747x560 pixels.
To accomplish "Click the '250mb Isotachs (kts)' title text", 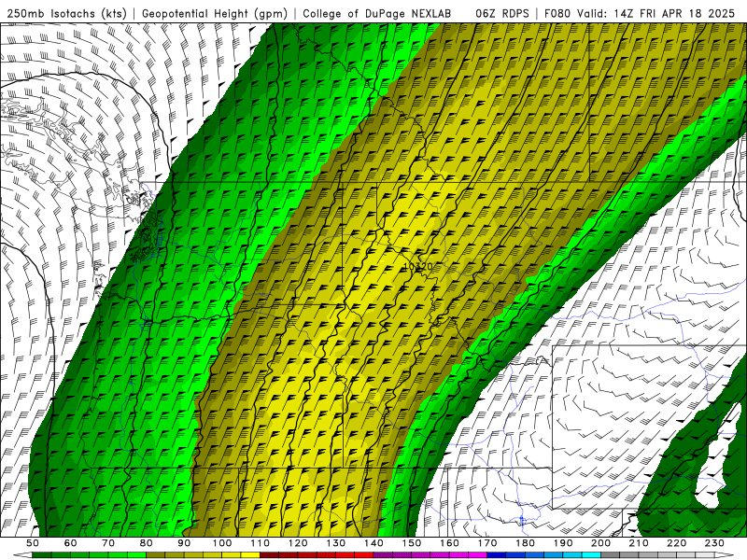I will [67, 14].
